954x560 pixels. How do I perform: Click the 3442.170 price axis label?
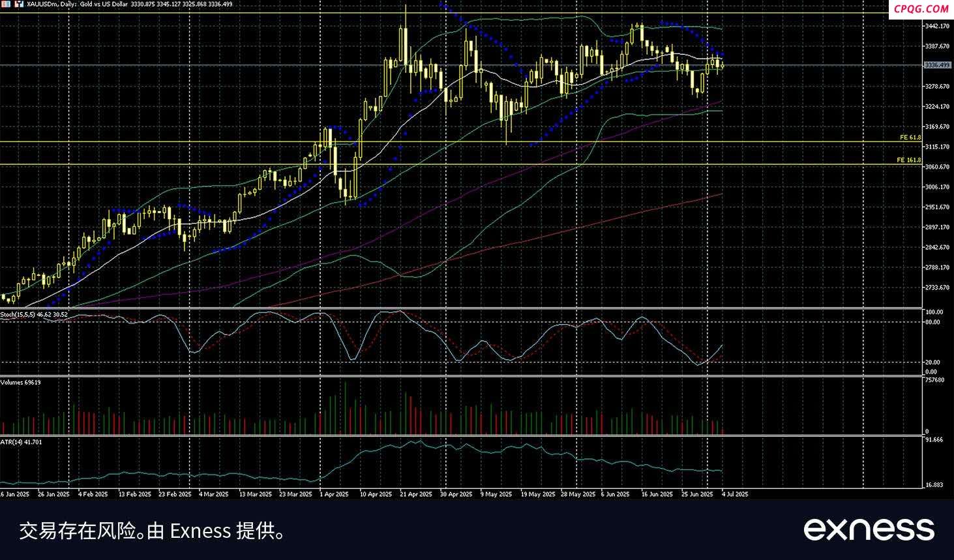937,26
